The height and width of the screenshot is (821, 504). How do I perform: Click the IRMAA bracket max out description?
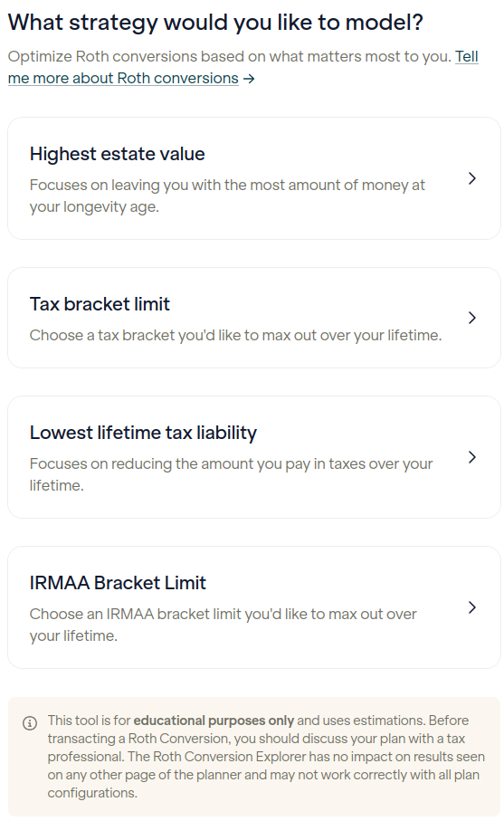(223, 625)
